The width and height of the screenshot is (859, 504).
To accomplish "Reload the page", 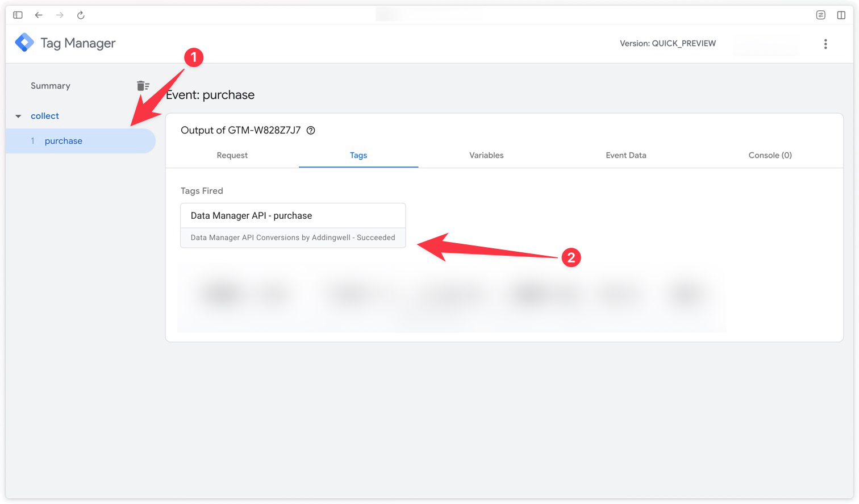I will click(x=81, y=15).
